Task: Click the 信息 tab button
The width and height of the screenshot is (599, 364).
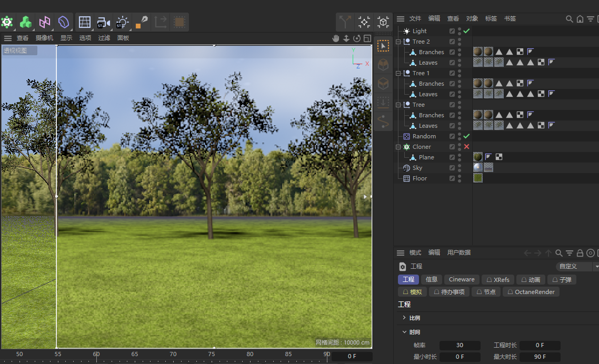Action: click(431, 279)
